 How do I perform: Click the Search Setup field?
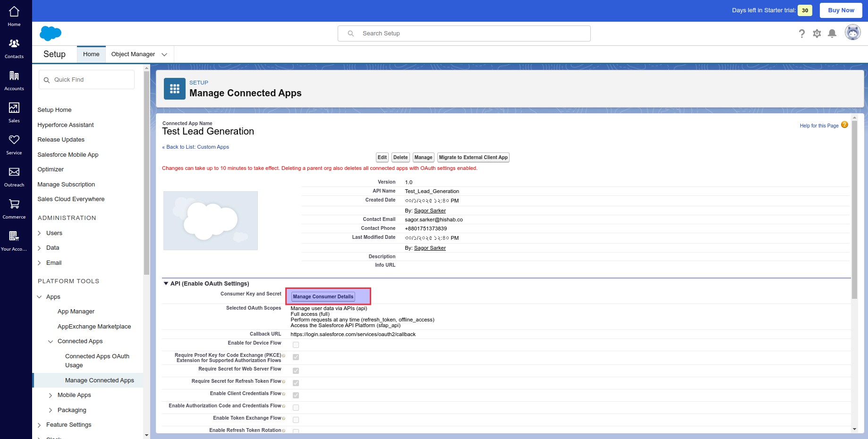tap(464, 34)
